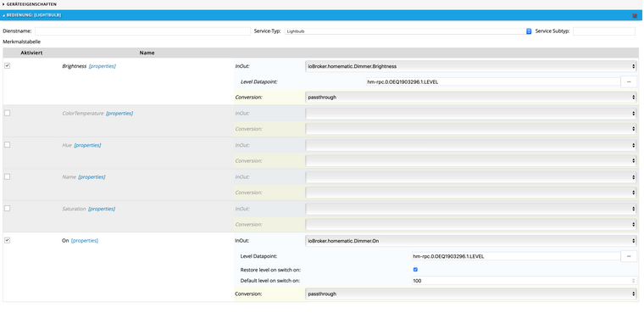This screenshot has height=313, width=644.
Task: Open the On InOut Dimmer.On dropdown
Action: coord(471,241)
